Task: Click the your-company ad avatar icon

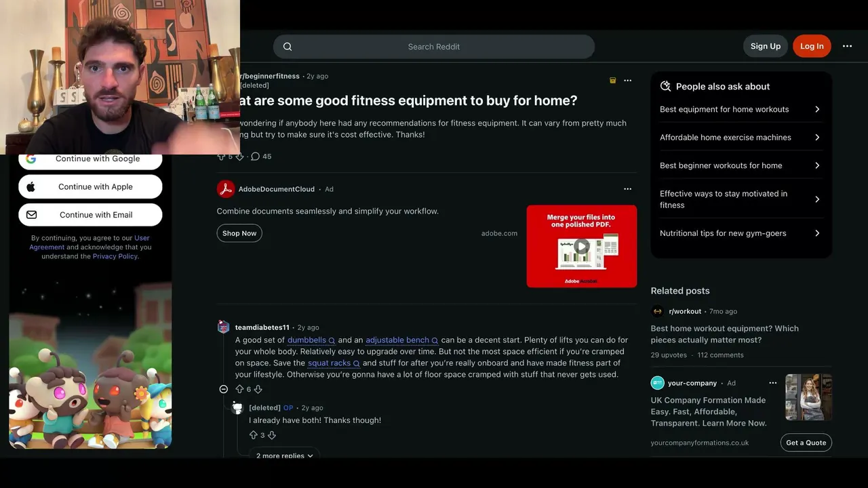Action: click(x=657, y=383)
